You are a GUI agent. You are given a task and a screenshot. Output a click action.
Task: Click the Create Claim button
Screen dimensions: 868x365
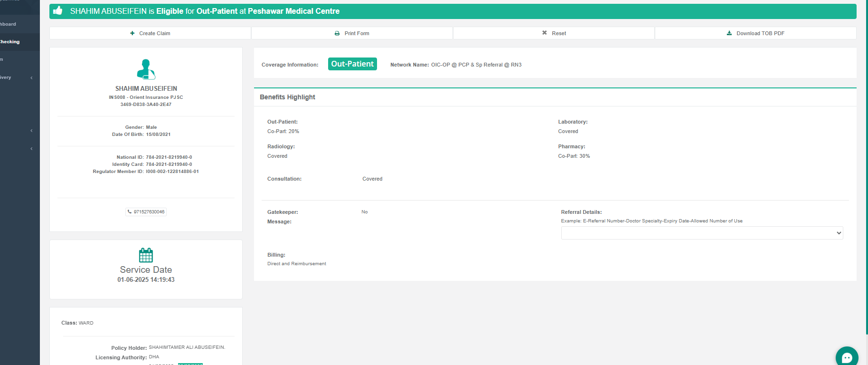(150, 33)
